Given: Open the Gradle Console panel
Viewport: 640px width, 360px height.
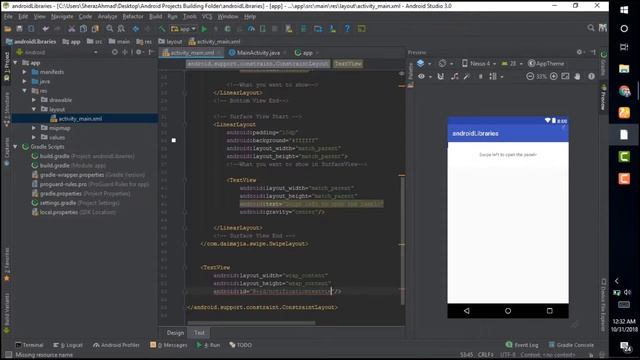Looking at the screenshot, I should [571, 345].
